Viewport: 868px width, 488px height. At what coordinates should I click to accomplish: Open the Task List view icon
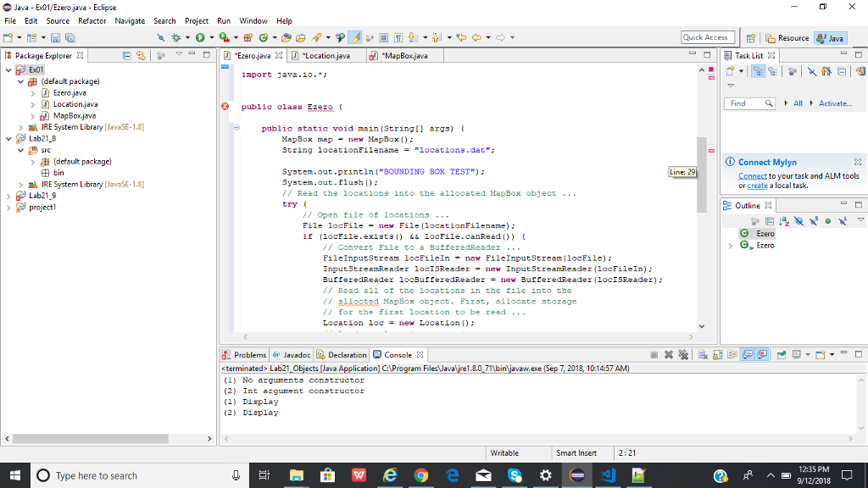pos(727,55)
